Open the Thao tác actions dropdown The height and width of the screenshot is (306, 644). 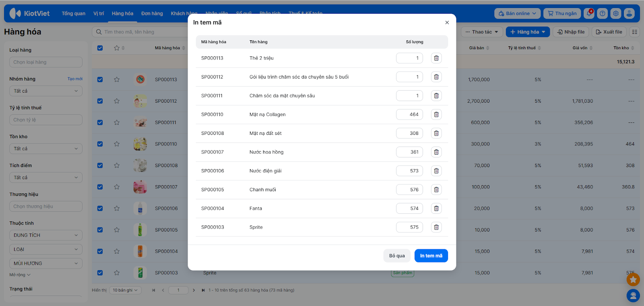482,32
